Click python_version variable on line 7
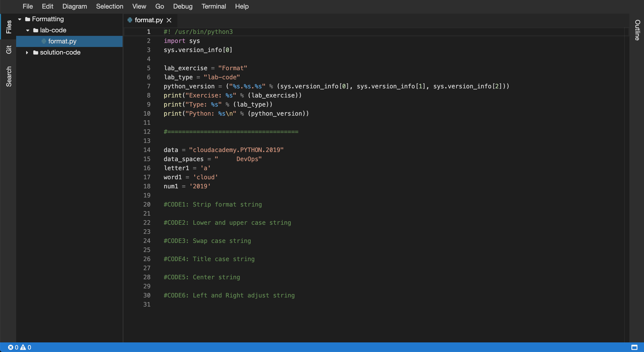This screenshot has width=644, height=352. click(x=189, y=86)
